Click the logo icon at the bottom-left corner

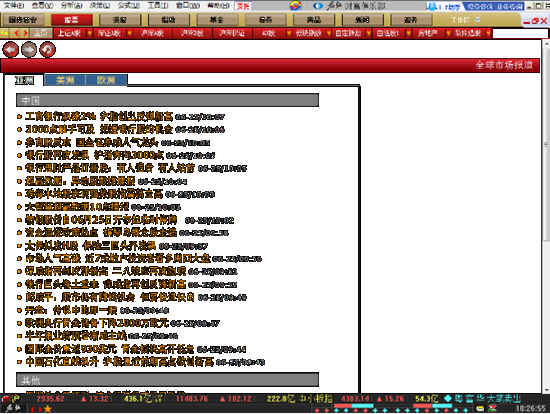12,408
